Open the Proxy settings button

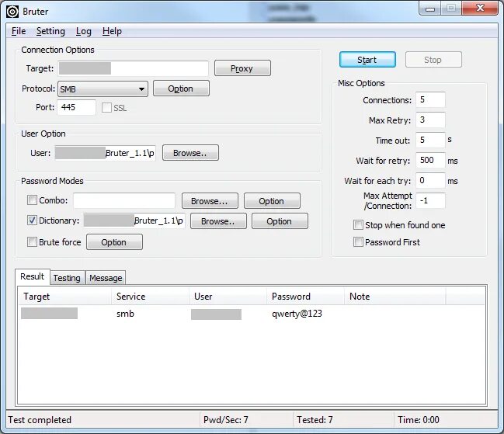242,68
